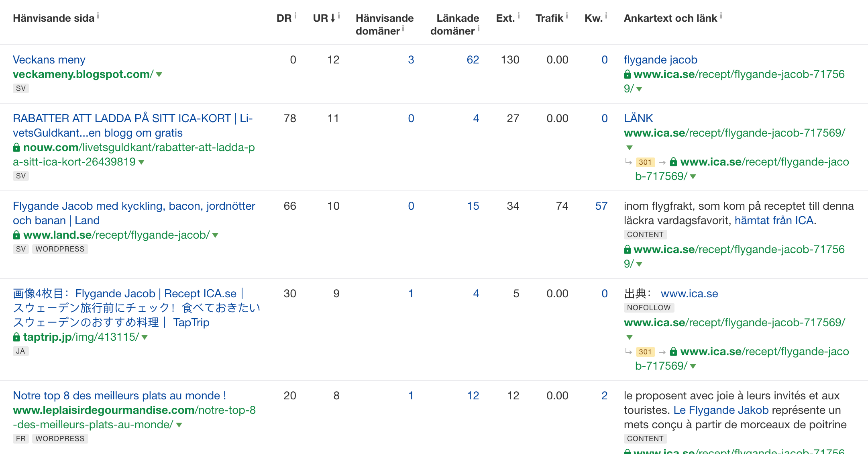Sort table by DR column
This screenshot has width=868, height=454.
point(284,18)
